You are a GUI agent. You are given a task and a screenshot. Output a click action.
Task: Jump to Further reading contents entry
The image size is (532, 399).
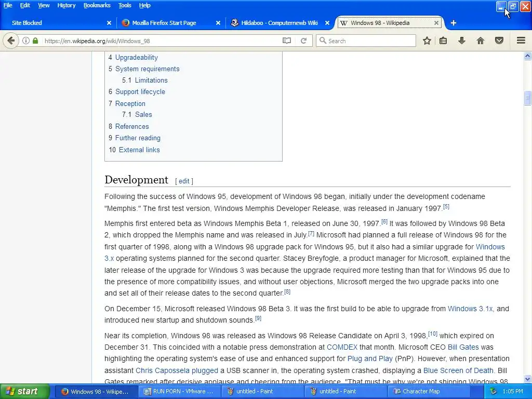(138, 138)
